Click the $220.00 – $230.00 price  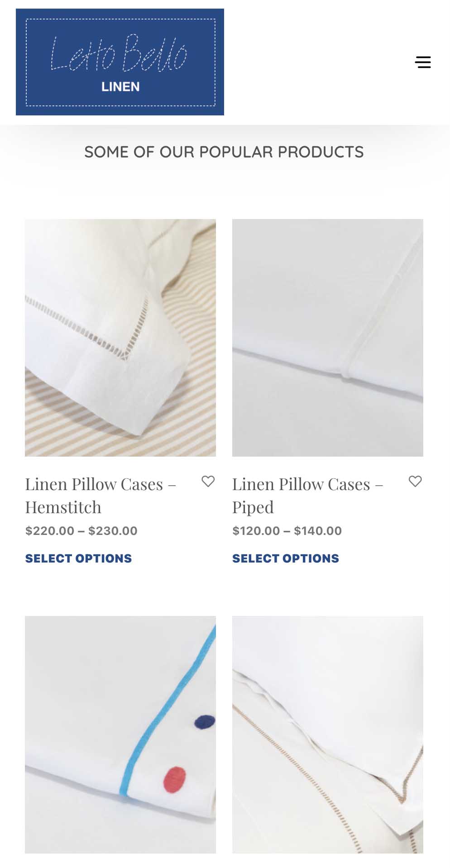click(81, 531)
